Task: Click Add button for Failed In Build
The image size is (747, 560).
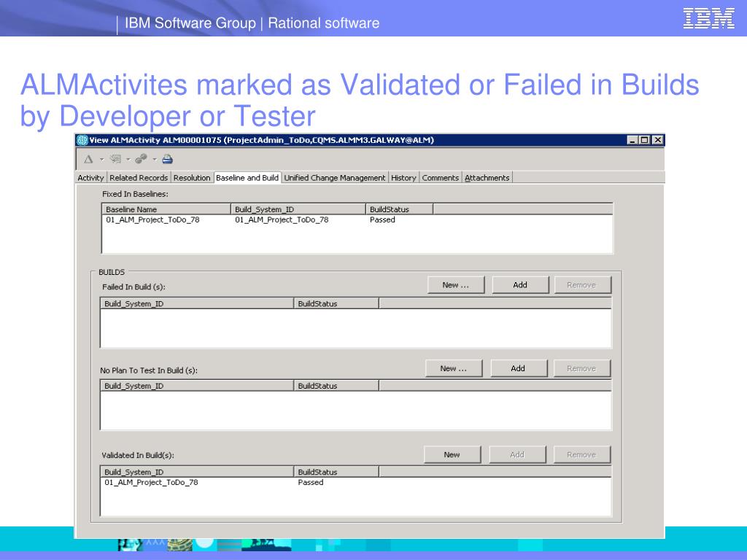Action: coord(520,285)
